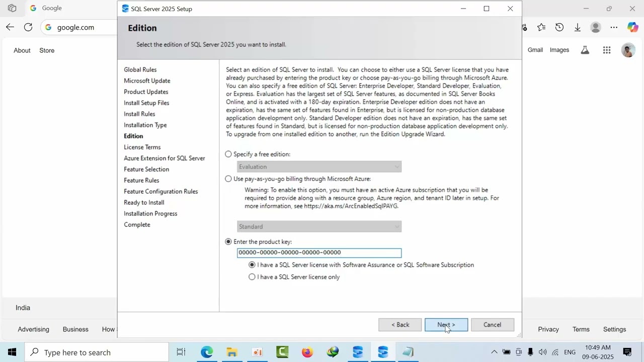
Task: Open volume control in system tray
Action: click(x=542, y=352)
